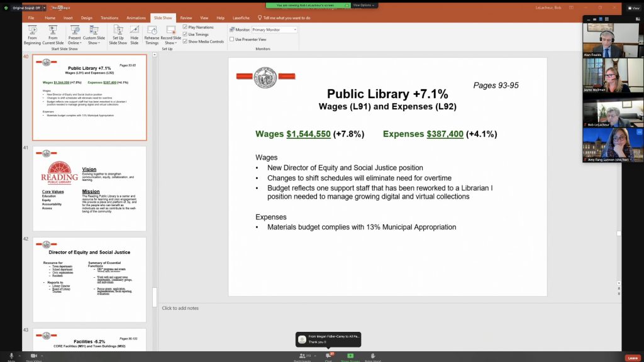Viewport: 644px width, 362px height.
Task: Click the Original Sound: Off button
Action: coord(26,8)
